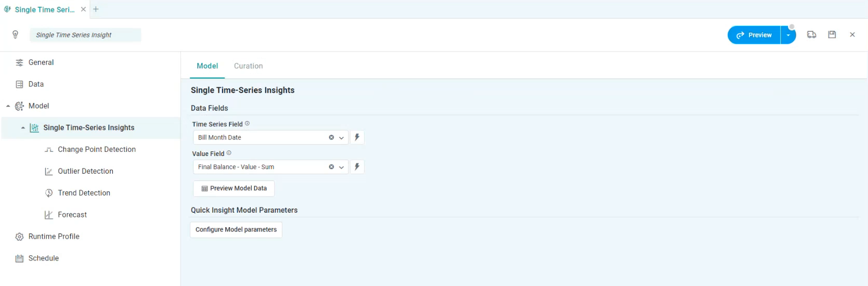
Task: Expand the Preview button dropdown arrow
Action: click(x=788, y=35)
